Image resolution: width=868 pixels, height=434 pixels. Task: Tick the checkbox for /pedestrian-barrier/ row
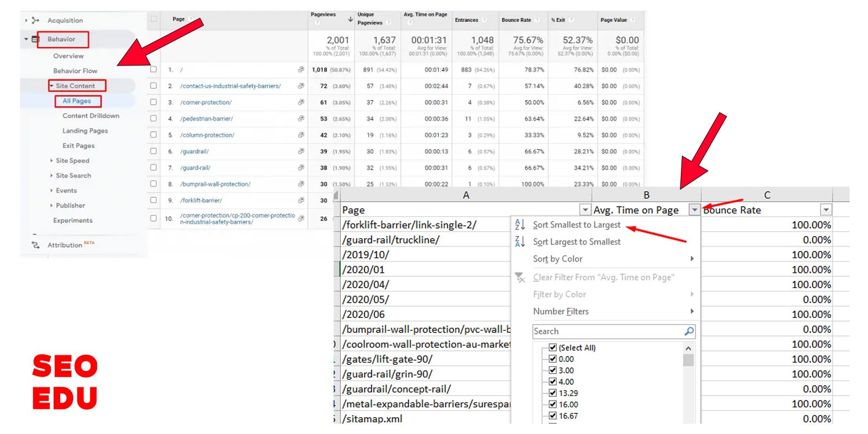pyautogui.click(x=154, y=118)
